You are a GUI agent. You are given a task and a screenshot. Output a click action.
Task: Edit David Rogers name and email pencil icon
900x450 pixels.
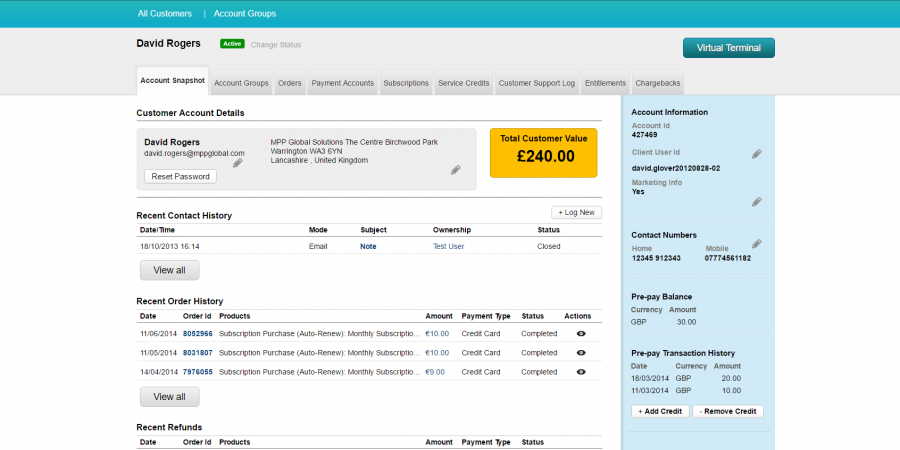(238, 163)
